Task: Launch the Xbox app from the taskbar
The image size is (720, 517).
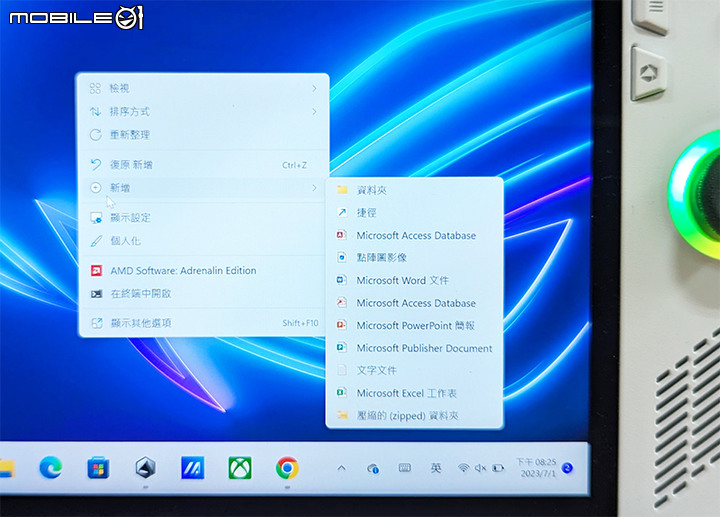Action: [240, 468]
